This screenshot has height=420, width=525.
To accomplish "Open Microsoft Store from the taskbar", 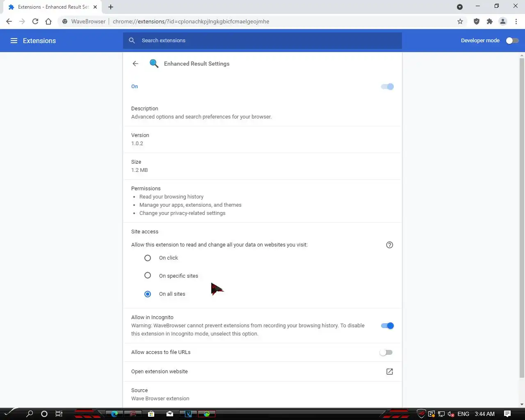I will [151, 414].
